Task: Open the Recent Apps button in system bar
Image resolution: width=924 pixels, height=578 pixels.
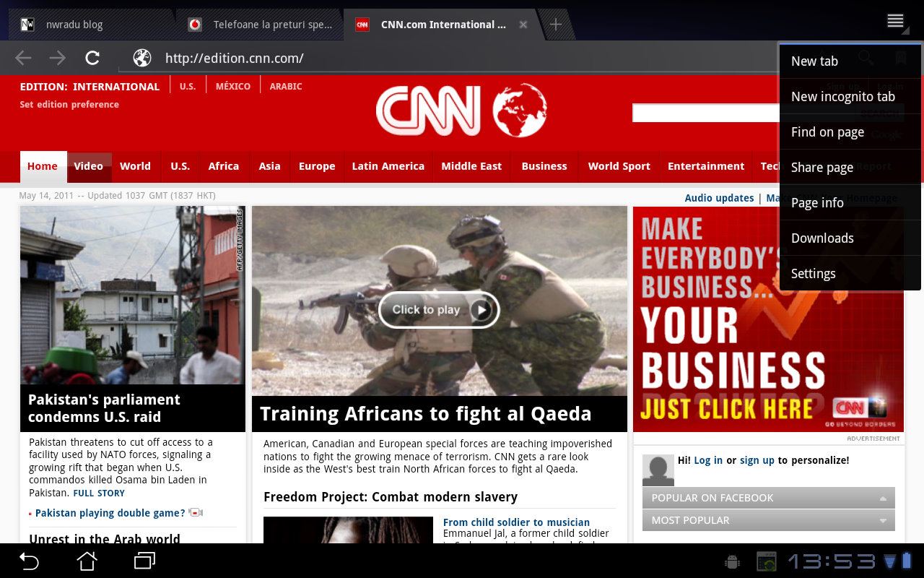Action: click(145, 561)
